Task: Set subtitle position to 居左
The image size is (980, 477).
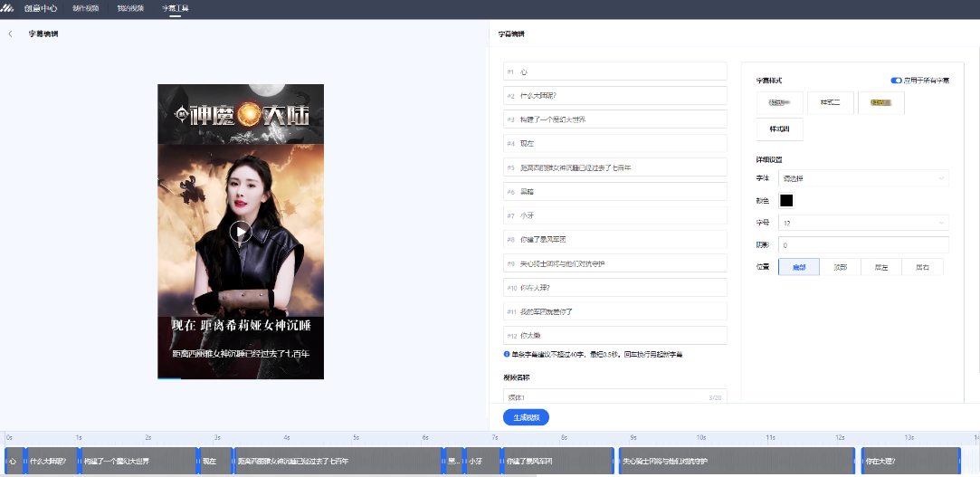Action: pos(880,267)
